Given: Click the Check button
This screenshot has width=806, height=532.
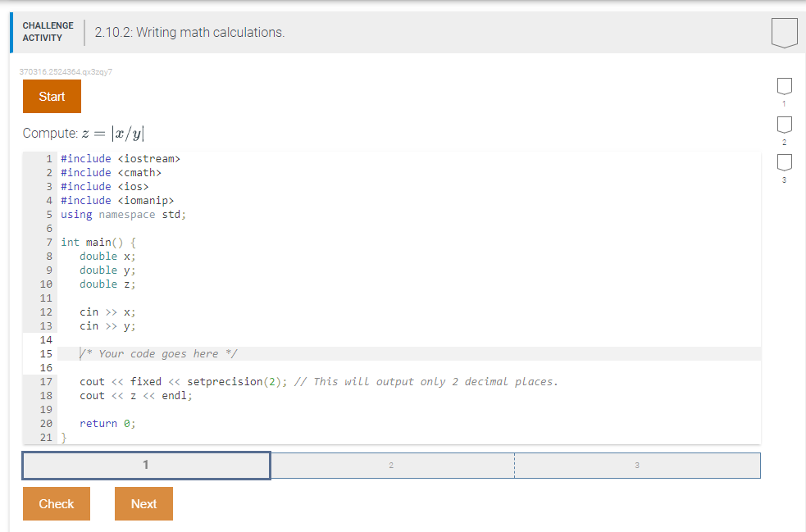Looking at the screenshot, I should click(x=57, y=504).
